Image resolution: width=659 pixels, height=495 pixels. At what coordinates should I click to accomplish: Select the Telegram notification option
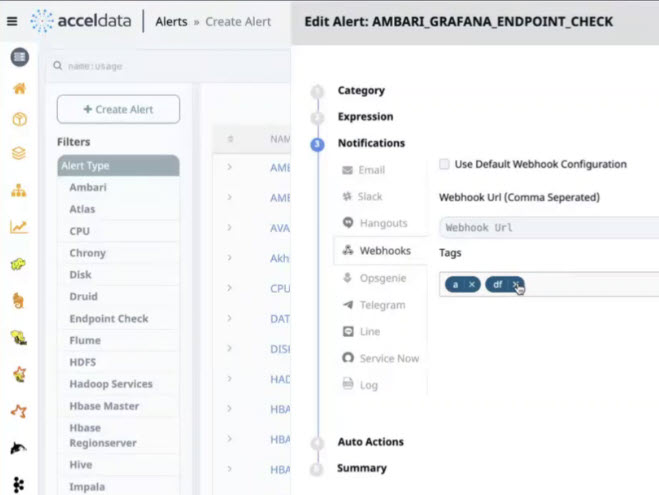pos(380,305)
